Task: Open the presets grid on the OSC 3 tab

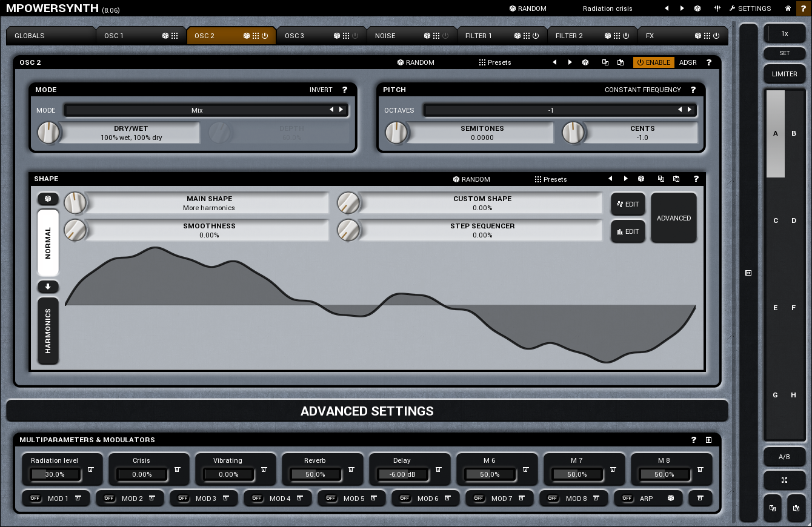Action: [x=346, y=36]
